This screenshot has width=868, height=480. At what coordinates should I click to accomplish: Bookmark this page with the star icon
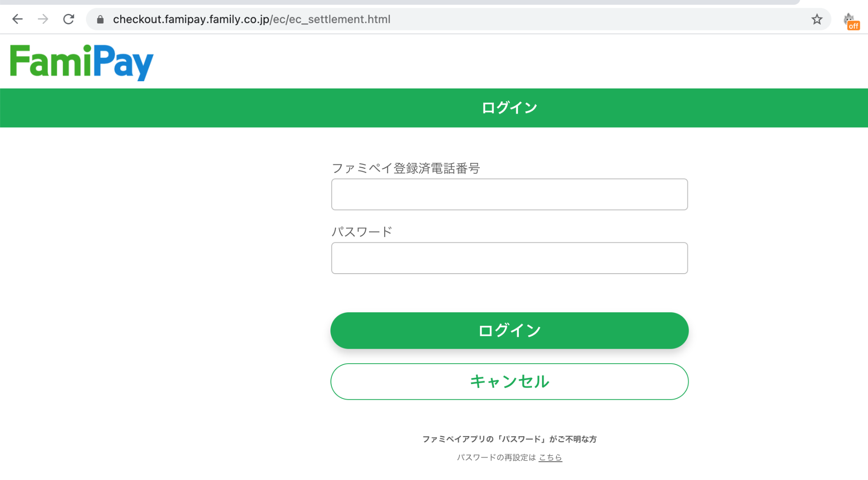[x=817, y=19]
